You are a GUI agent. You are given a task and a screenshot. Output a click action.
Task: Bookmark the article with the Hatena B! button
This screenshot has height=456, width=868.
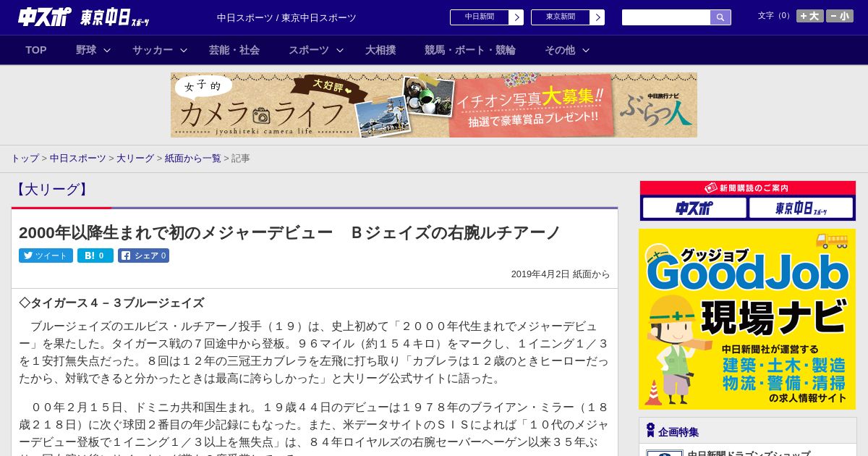tap(95, 256)
